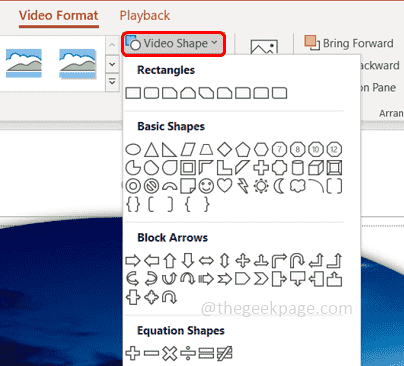Select the Equals Sign equation shape
The width and height of the screenshot is (404, 366).
point(206,353)
